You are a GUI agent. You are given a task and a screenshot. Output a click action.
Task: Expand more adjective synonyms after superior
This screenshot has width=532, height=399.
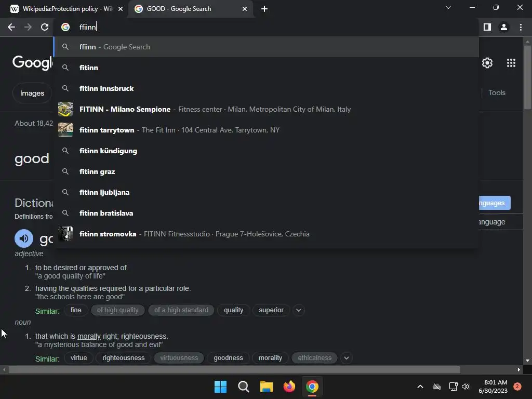tap(299, 310)
